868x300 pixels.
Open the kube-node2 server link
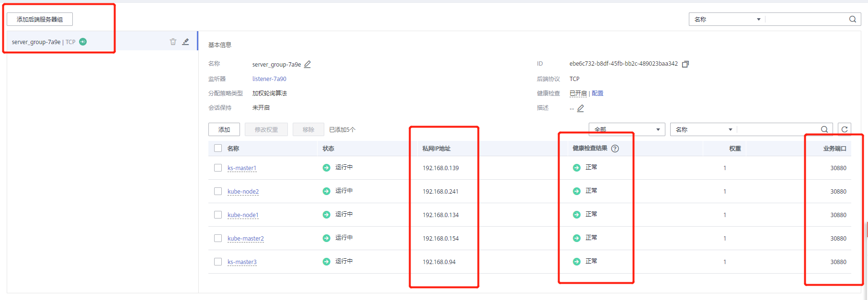(243, 192)
